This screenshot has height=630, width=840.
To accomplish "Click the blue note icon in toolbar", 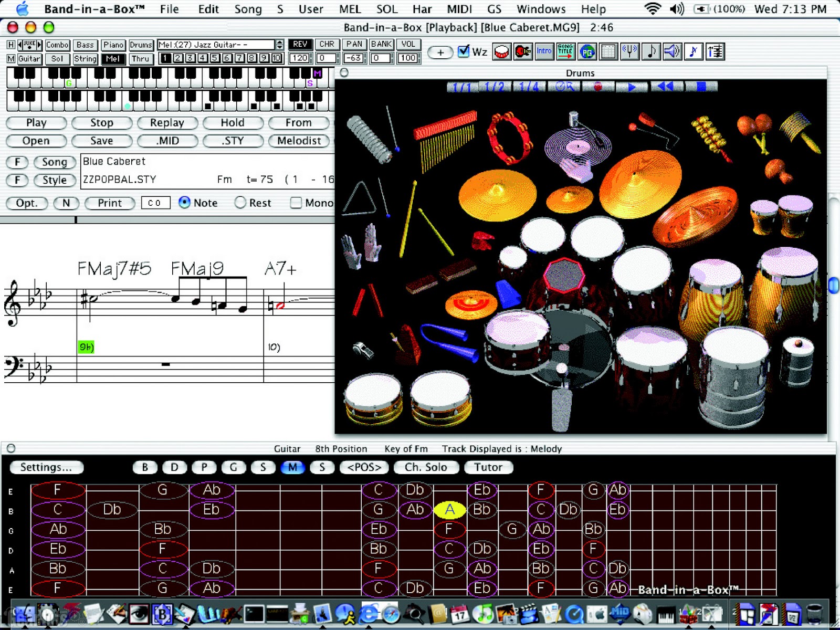I will click(694, 51).
